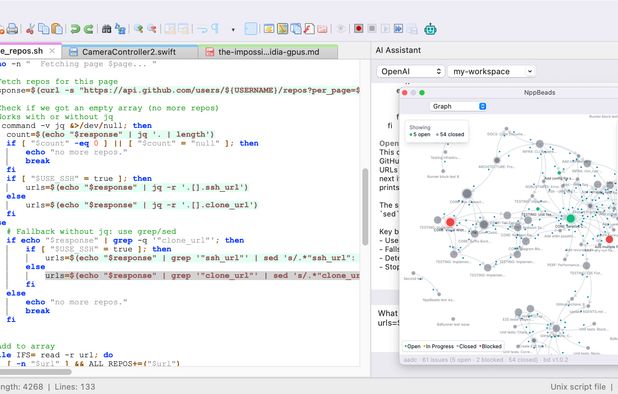Viewport: 618px width, 394px height.
Task: Redo the edit via green redo arrow
Action: pos(89,29)
